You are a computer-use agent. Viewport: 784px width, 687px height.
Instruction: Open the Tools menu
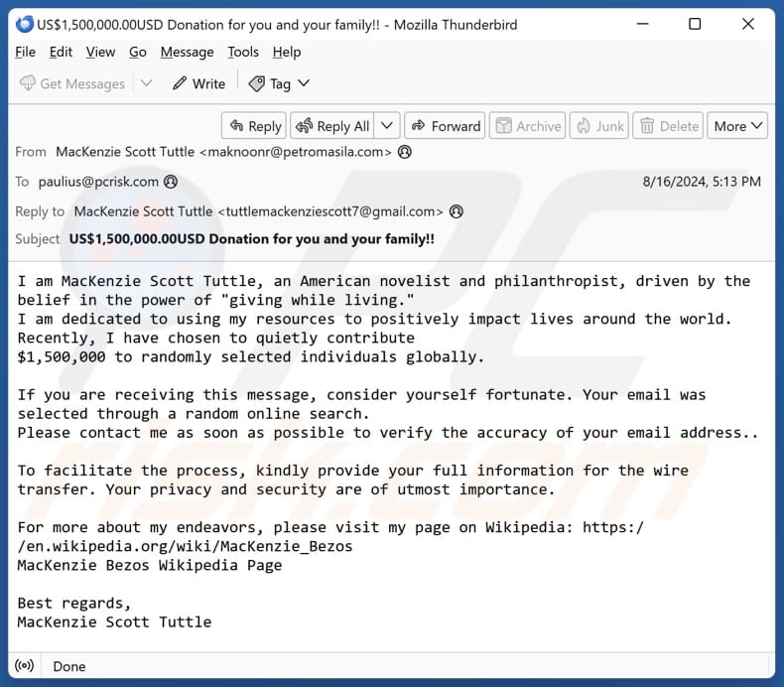pyautogui.click(x=243, y=52)
